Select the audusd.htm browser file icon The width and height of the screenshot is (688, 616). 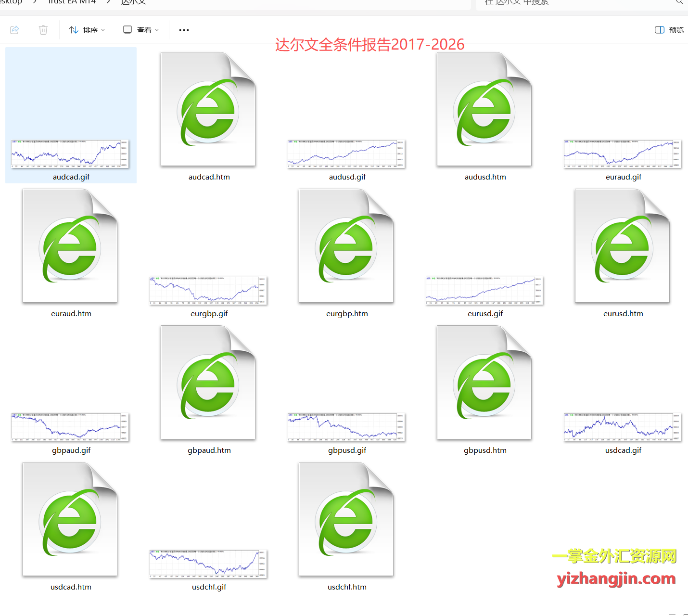tap(484, 110)
